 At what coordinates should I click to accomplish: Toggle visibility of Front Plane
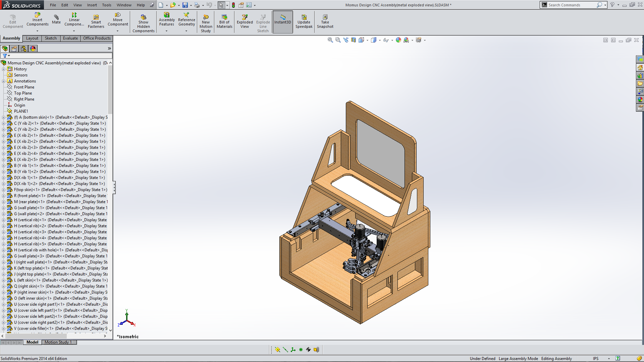23,86
